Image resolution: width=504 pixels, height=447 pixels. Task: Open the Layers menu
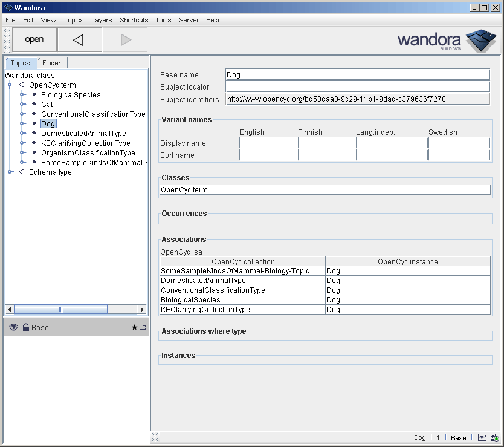pos(102,20)
